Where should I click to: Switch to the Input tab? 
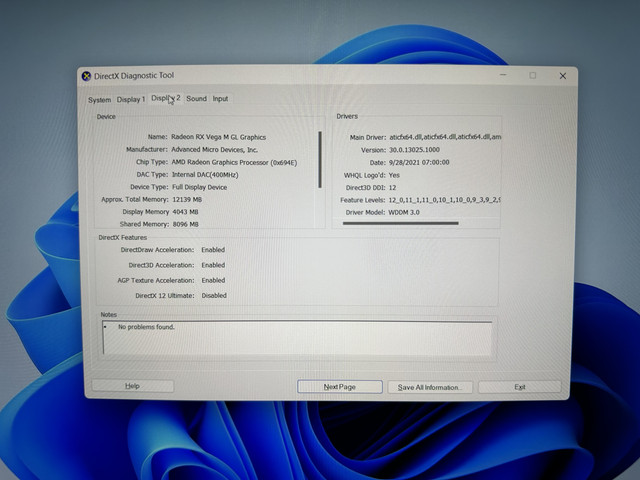coord(220,98)
